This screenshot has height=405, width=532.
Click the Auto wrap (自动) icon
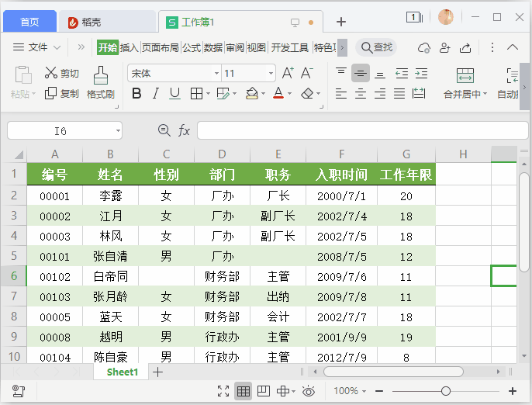pos(513,76)
